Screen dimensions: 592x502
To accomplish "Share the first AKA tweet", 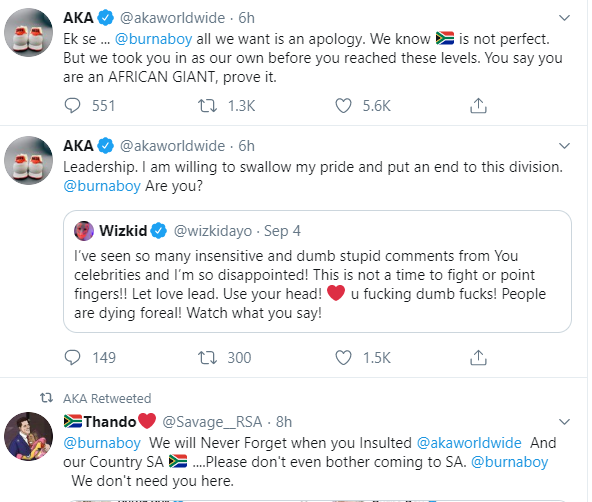I will [x=478, y=106].
